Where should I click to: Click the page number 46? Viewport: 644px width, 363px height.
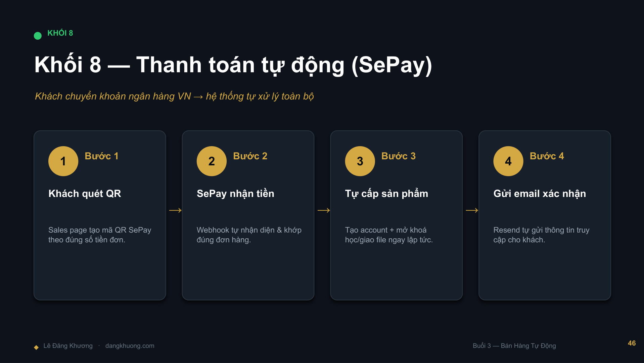[x=632, y=343]
